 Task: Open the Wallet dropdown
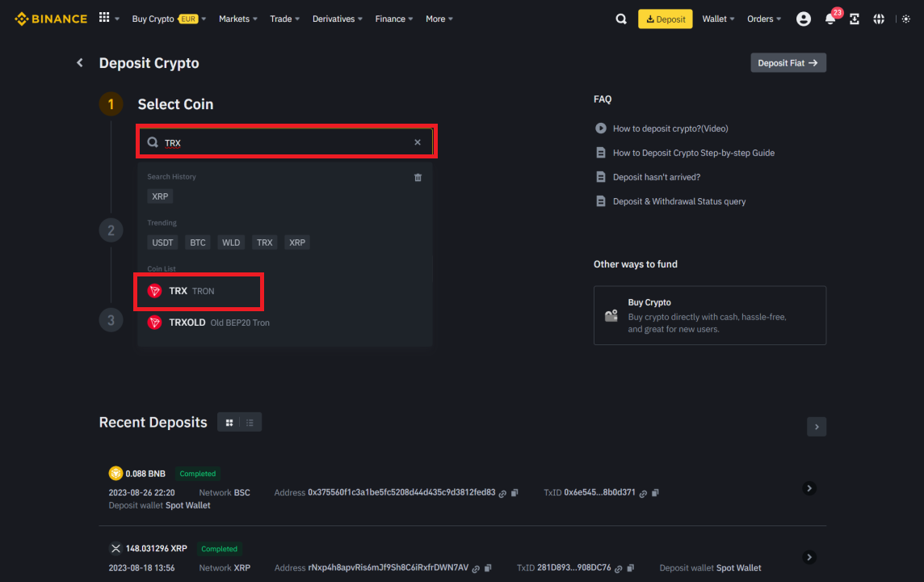718,19
